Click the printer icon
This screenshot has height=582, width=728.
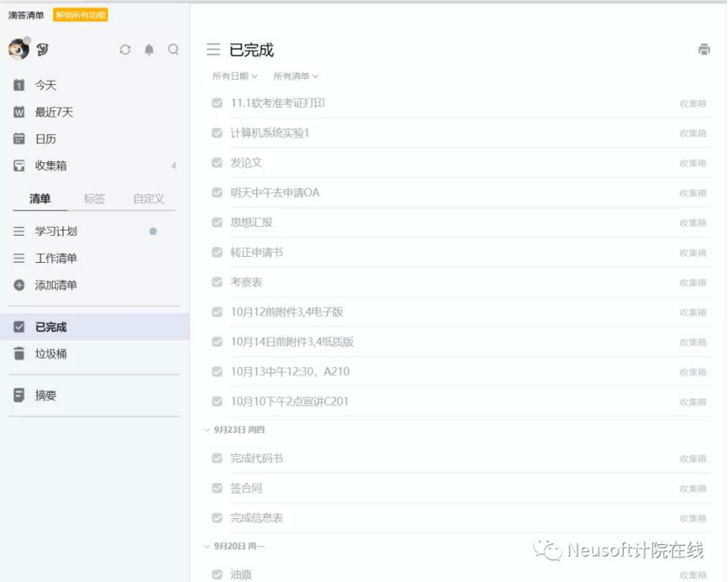point(703,50)
